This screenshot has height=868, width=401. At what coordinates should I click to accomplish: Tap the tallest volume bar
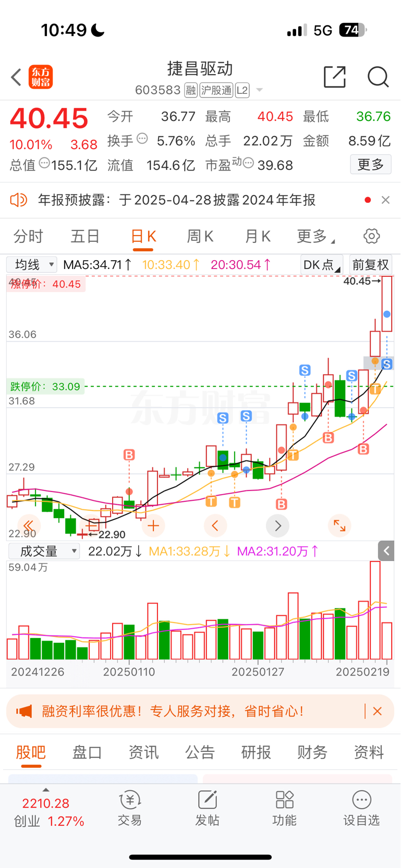click(375, 610)
